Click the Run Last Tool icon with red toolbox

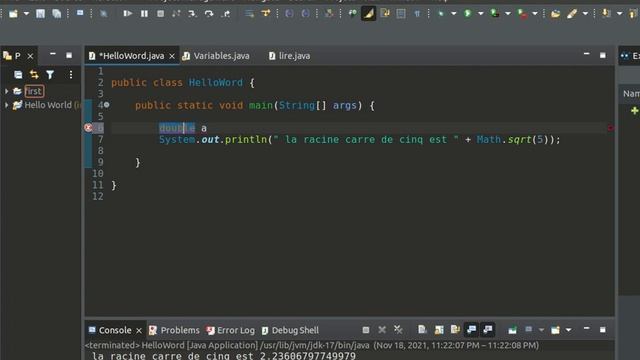(522, 14)
